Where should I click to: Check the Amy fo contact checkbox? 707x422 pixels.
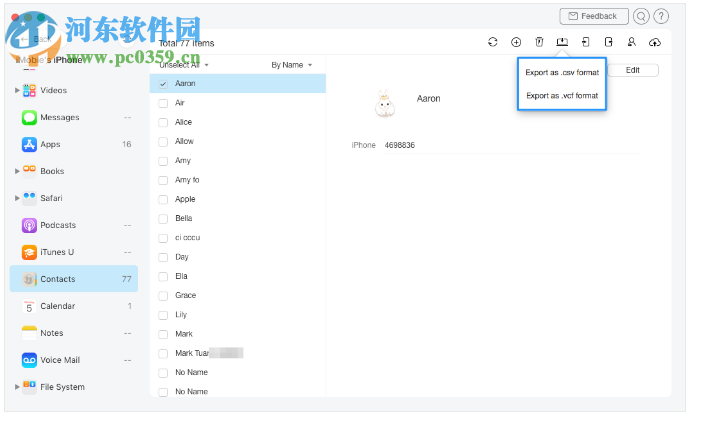(163, 180)
